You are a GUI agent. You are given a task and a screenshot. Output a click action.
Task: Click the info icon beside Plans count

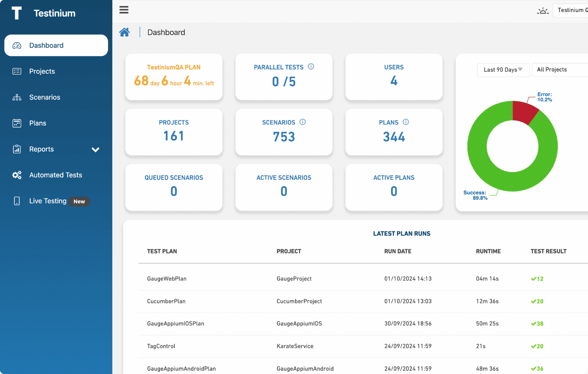pos(406,122)
